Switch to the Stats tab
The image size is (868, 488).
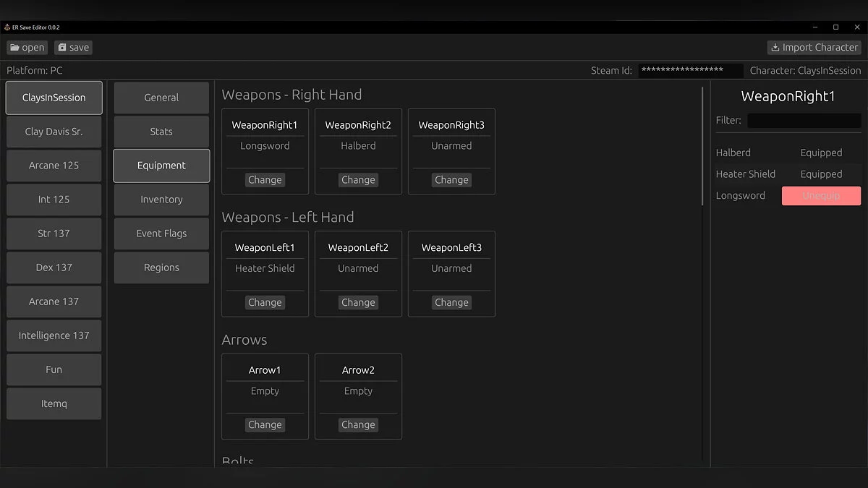tap(161, 132)
